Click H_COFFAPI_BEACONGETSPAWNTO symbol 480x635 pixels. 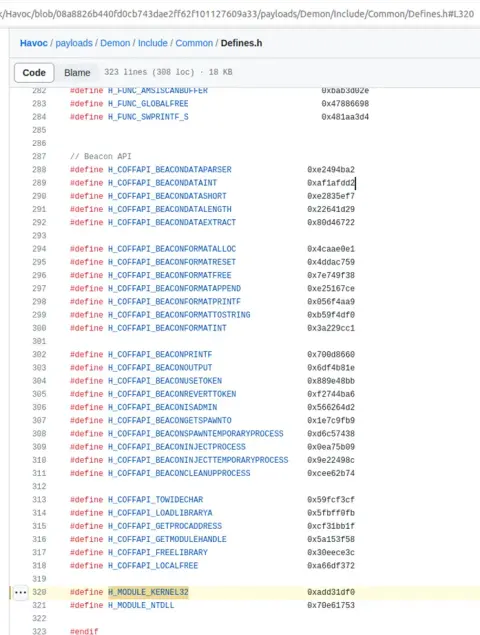[170, 420]
